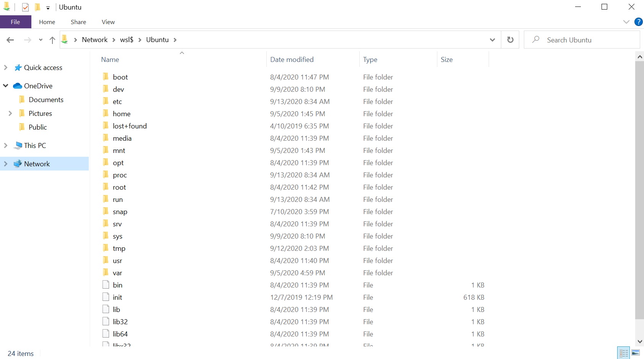Image resolution: width=644 pixels, height=359 pixels.
Task: Select the proc folder icon
Action: pos(106,174)
